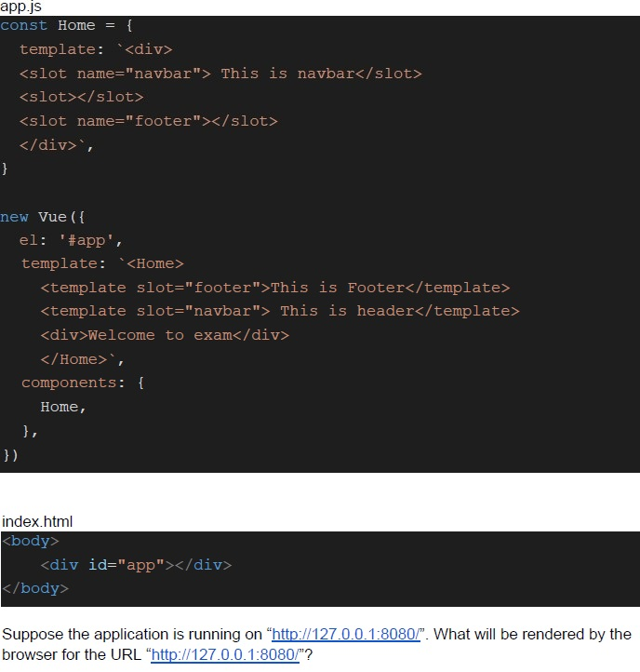Select the 'components: {' line
The width and height of the screenshot is (640, 672).
pos(83,383)
